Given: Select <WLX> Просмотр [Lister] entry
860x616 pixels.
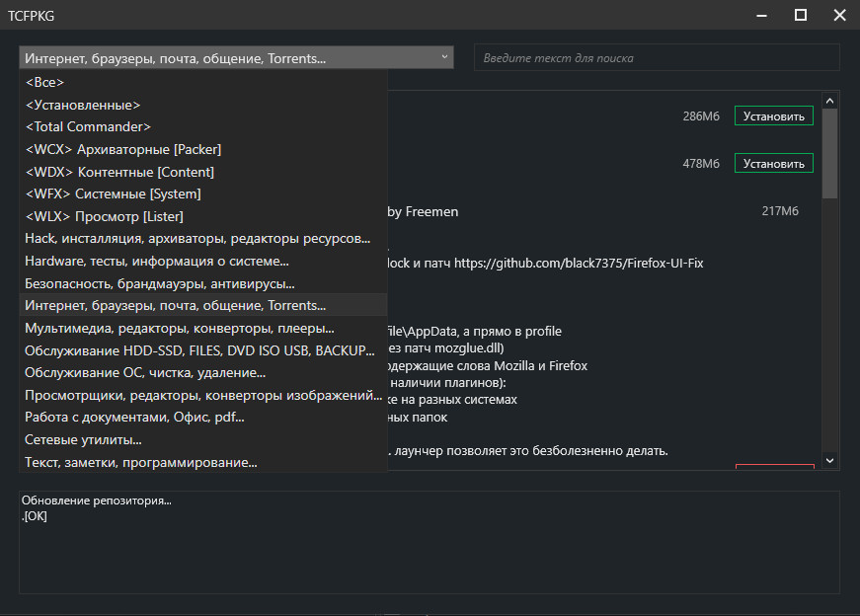Looking at the screenshot, I should [104, 216].
